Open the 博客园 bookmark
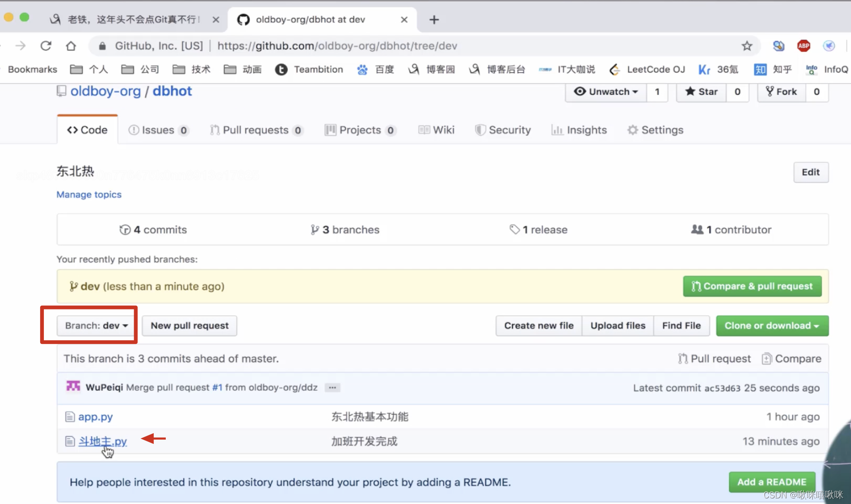The image size is (851, 504). pos(432,70)
